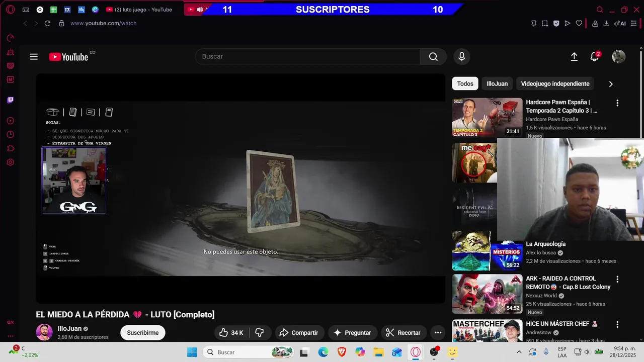
Task: Click the Suscribirme button
Action: [142, 332]
